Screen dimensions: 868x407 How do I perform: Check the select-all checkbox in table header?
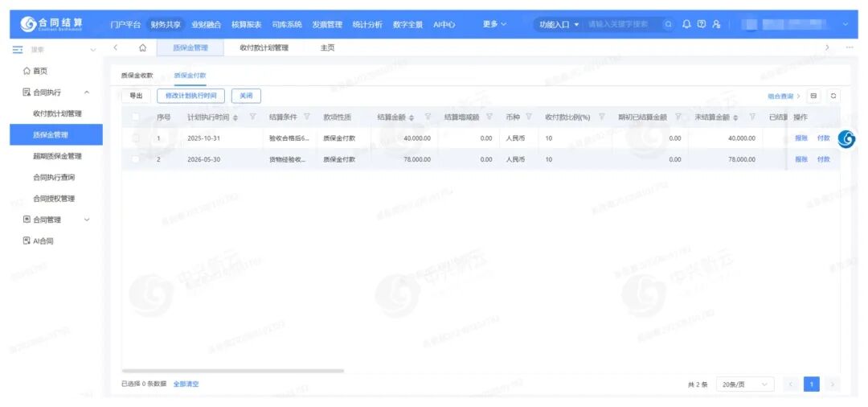click(136, 117)
